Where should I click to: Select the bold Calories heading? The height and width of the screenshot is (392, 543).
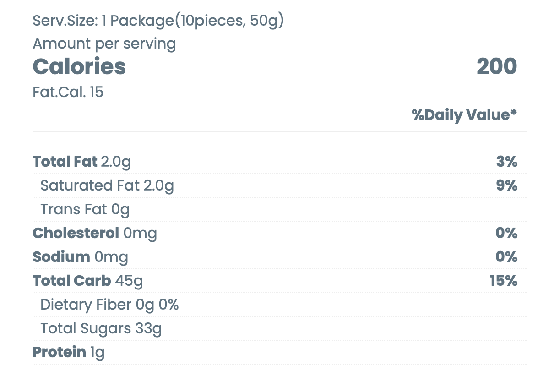coord(79,67)
